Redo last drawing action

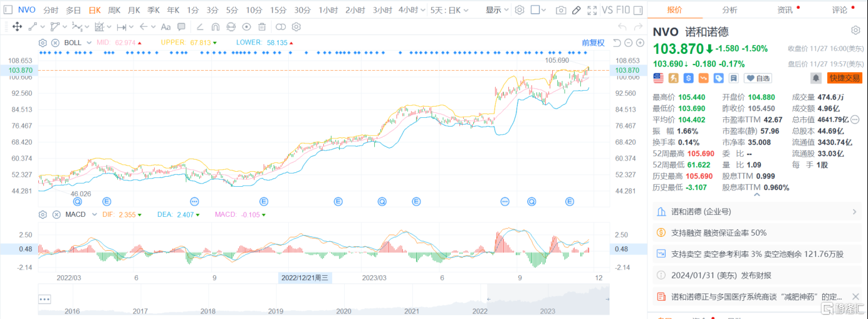639,26
